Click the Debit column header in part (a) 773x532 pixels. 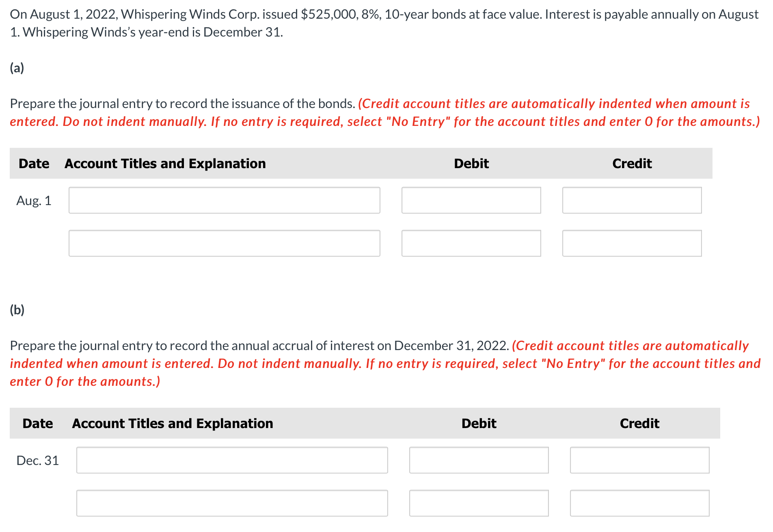tap(471, 163)
